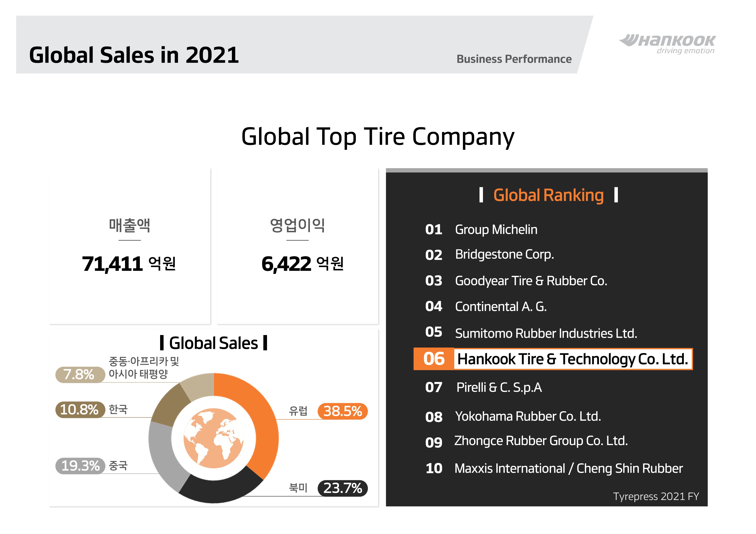756x534 pixels.
Task: Click the Tyrepress 2021 FY source note
Action: coord(656,496)
